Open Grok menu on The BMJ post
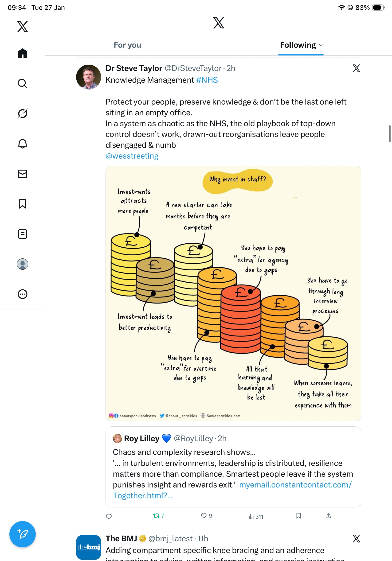The height and width of the screenshot is (561, 392). point(356,538)
